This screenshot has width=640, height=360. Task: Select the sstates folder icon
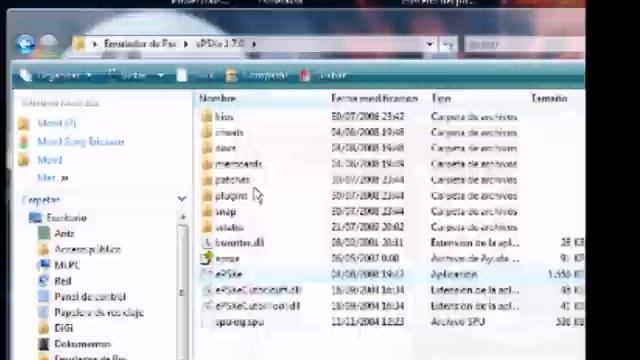pyautogui.click(x=207, y=227)
